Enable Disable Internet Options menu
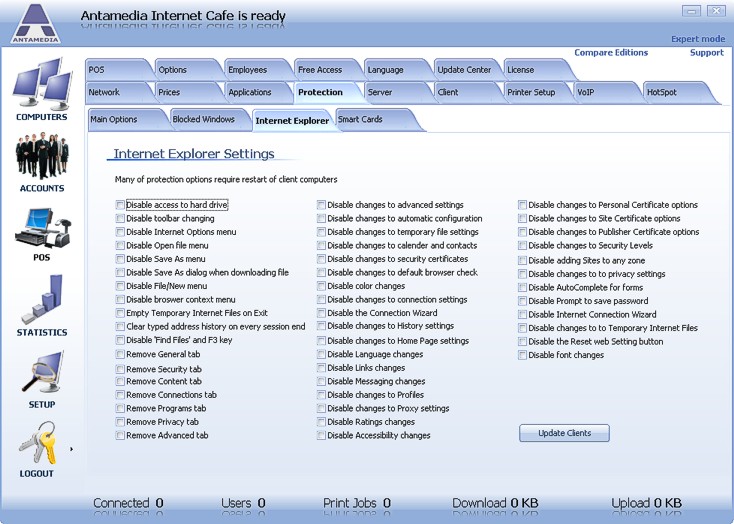 [x=120, y=232]
